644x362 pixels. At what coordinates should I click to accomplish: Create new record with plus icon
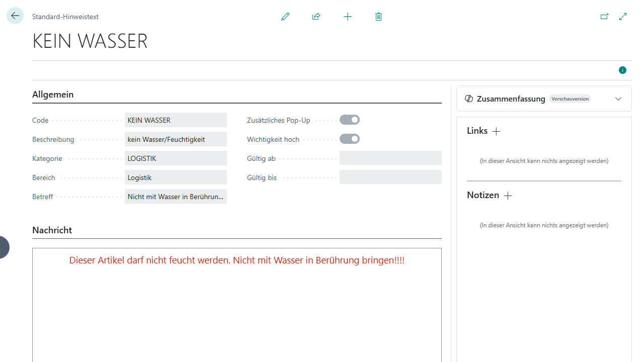[x=348, y=17]
